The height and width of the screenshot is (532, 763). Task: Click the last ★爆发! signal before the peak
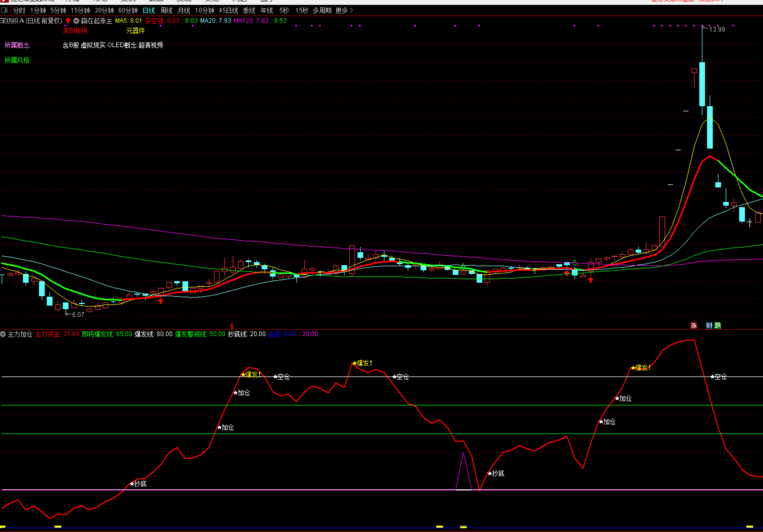pyautogui.click(x=641, y=368)
